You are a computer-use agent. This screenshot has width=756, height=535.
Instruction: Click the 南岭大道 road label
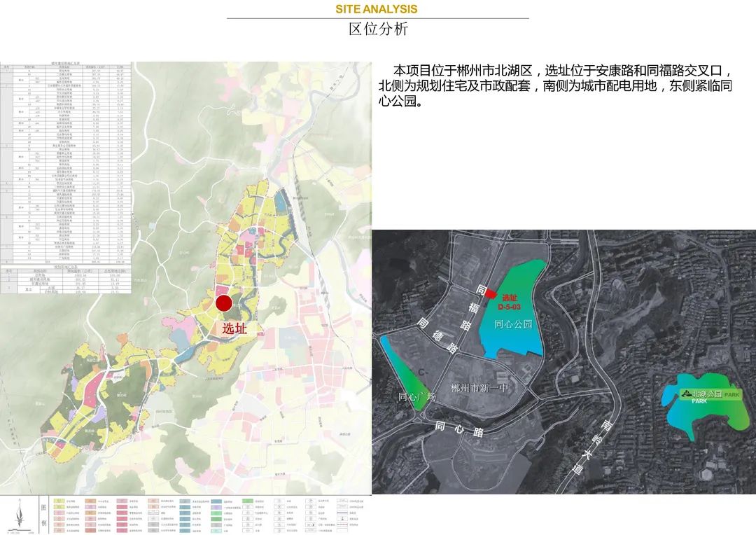coord(592,448)
